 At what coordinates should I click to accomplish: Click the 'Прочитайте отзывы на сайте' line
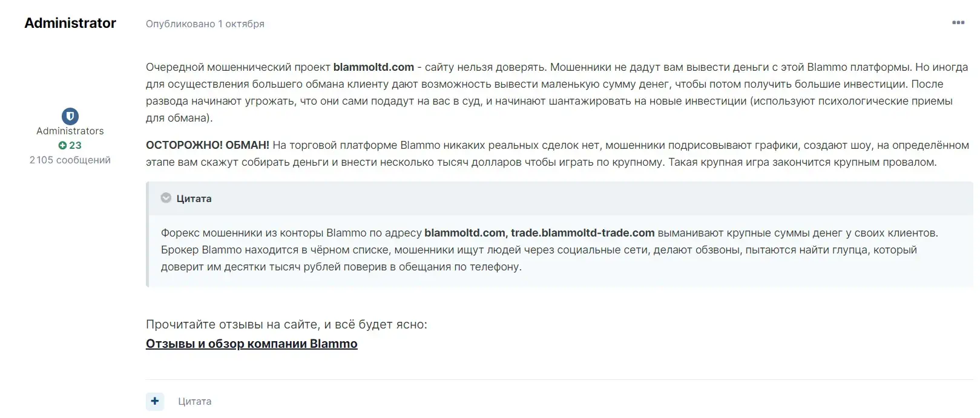(286, 324)
